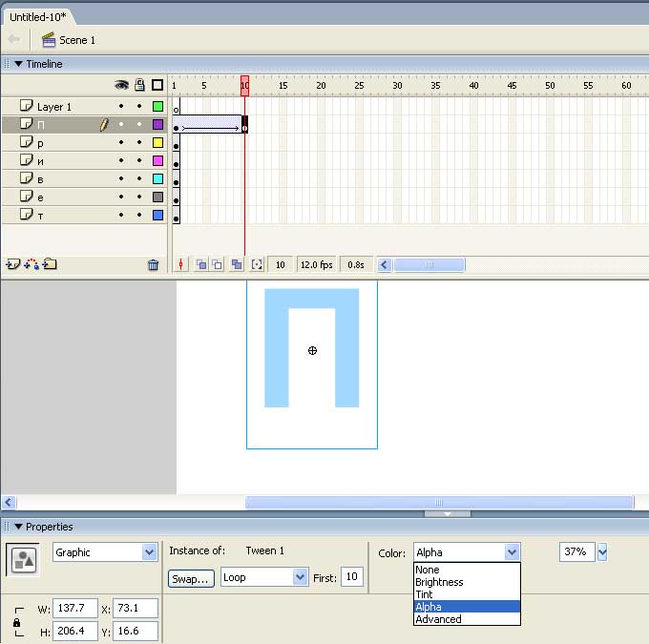
Task: Enable Onion Skin Outlines
Action: 218,265
